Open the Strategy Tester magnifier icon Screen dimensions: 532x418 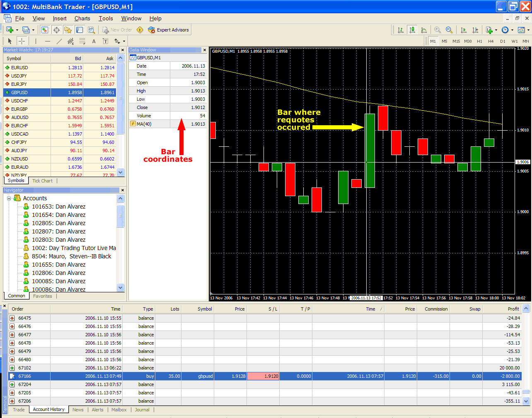pos(91,30)
